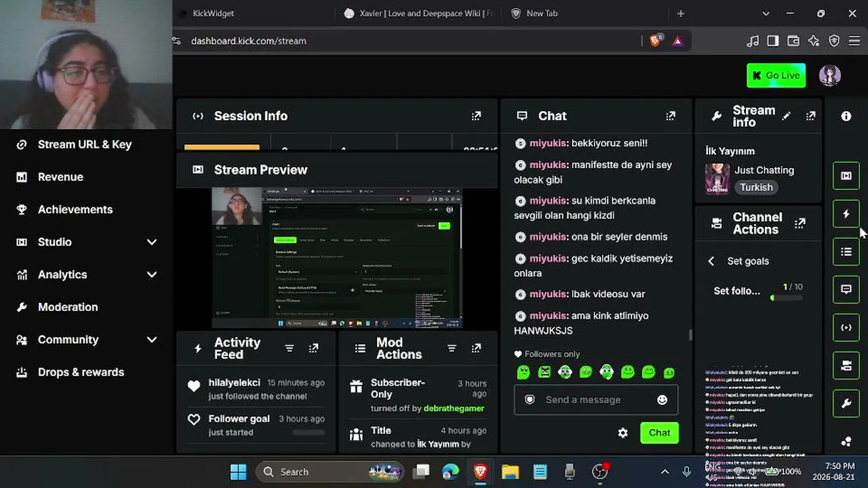Show hidden system tray icons

pyautogui.click(x=665, y=472)
